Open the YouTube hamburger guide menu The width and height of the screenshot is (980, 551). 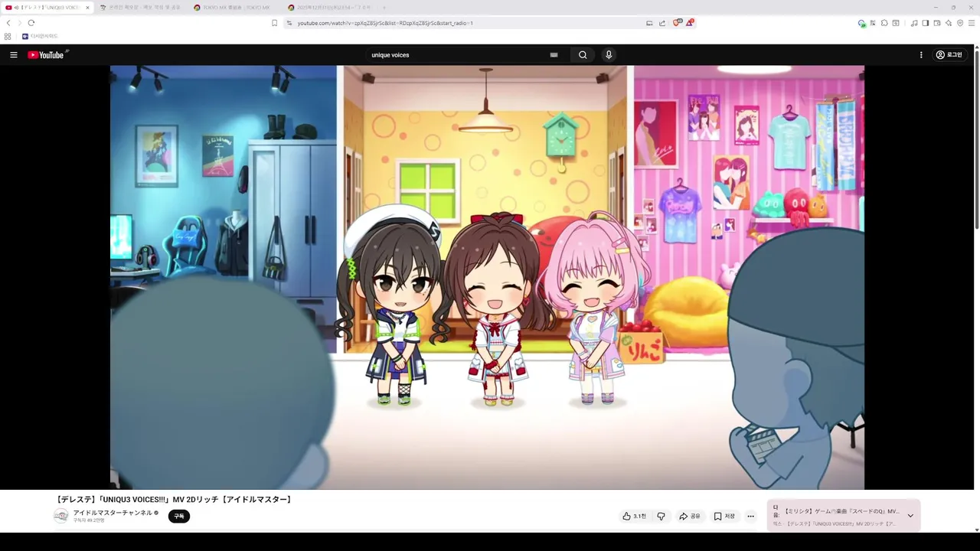tap(14, 55)
